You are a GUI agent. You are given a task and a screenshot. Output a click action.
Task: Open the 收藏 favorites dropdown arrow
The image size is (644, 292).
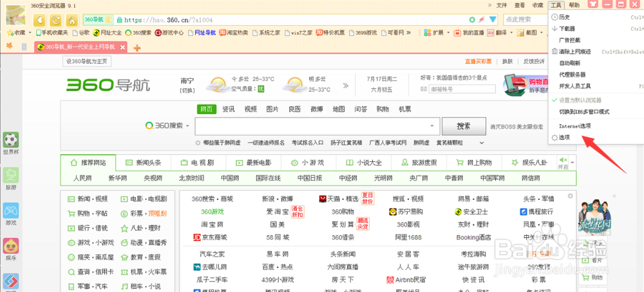(x=29, y=32)
